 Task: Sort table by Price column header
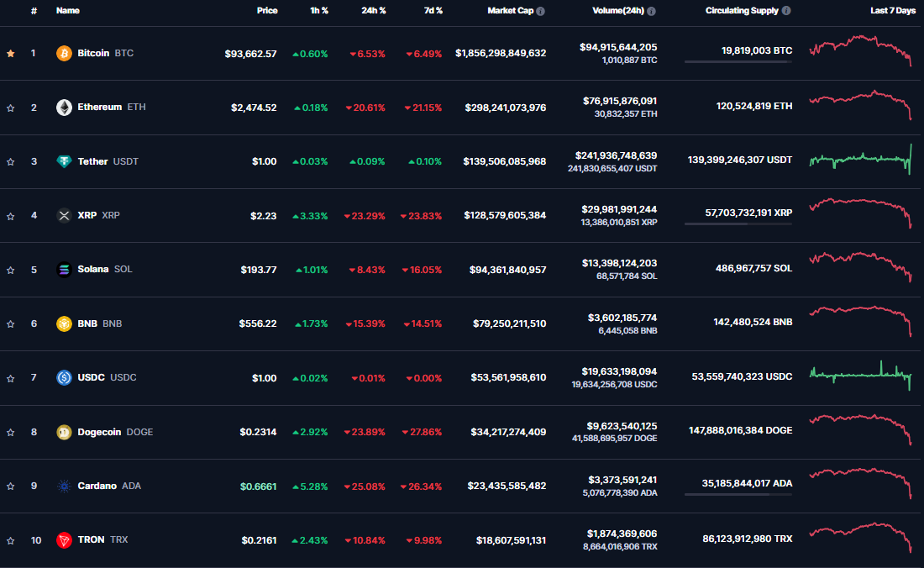(267, 11)
